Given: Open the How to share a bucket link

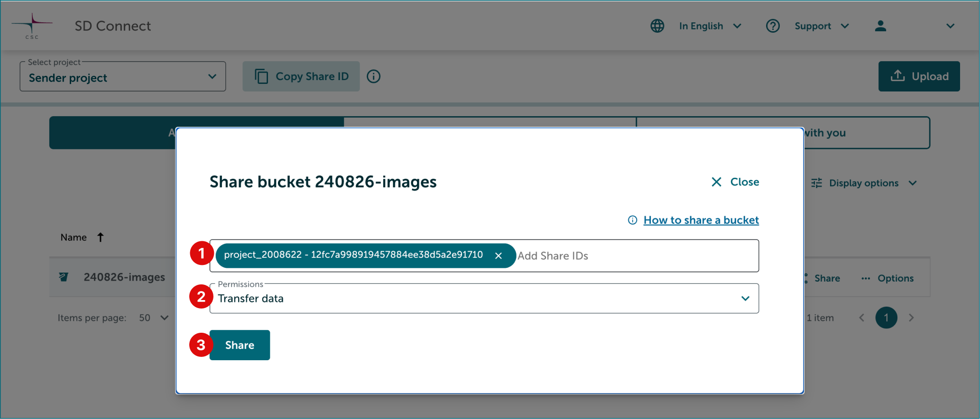Looking at the screenshot, I should [701, 220].
